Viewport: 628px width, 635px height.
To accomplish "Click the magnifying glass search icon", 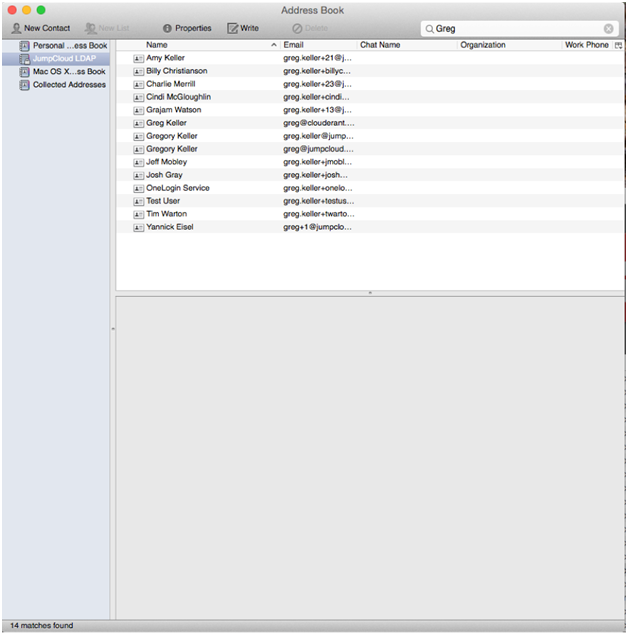I will [x=429, y=29].
